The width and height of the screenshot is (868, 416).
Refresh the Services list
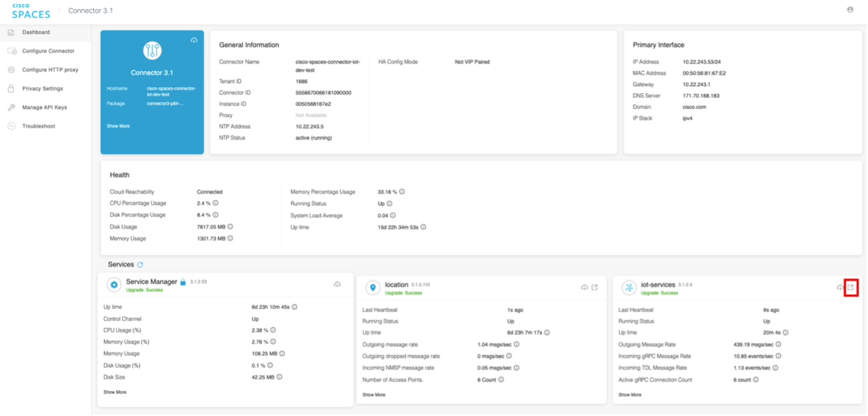pos(140,264)
